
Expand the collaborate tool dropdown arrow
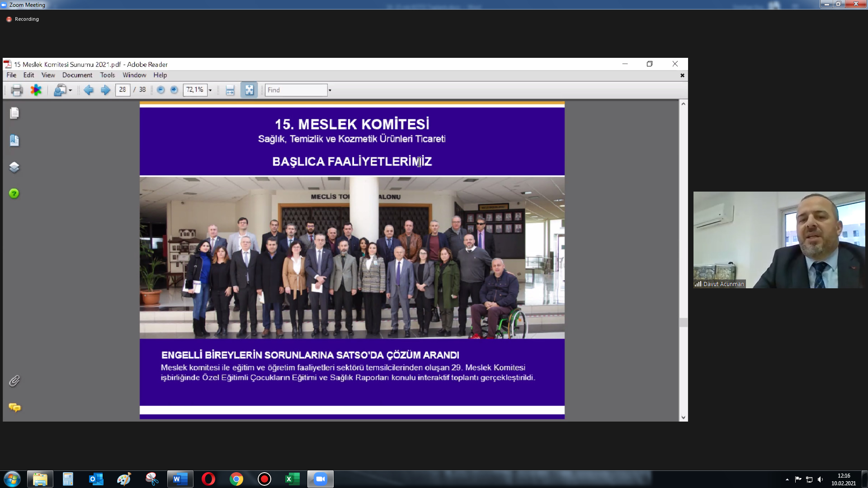(71, 90)
